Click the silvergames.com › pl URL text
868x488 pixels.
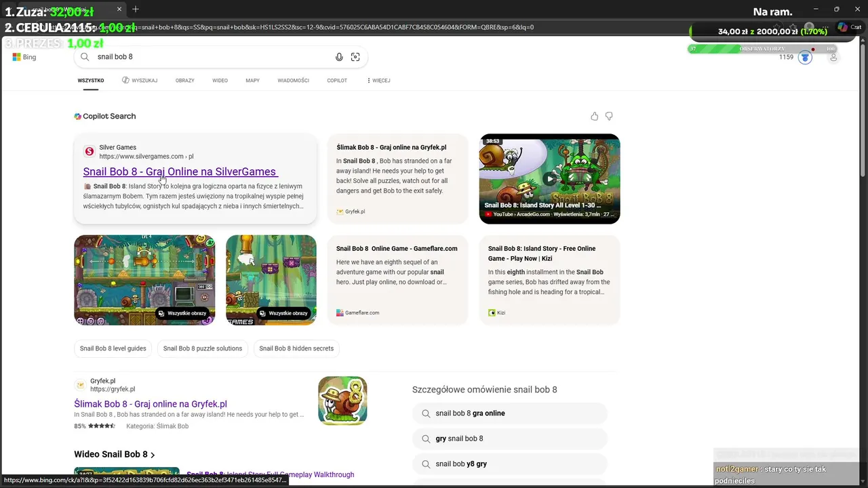[x=146, y=157]
